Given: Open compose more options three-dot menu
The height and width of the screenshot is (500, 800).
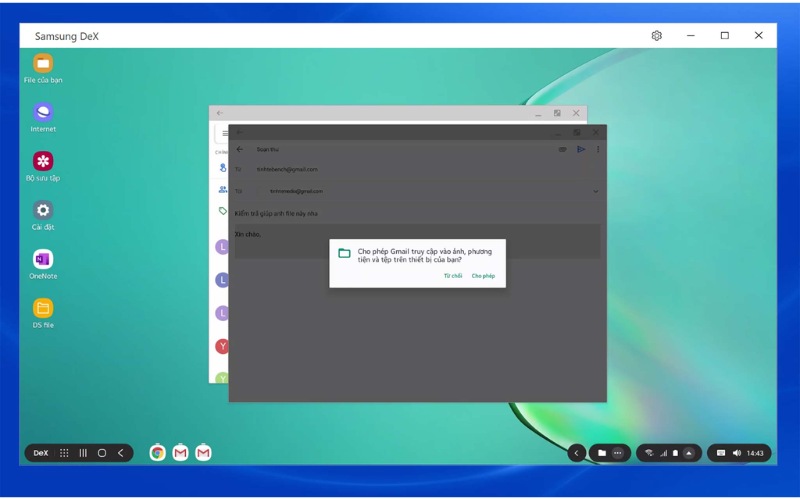Looking at the screenshot, I should point(598,149).
